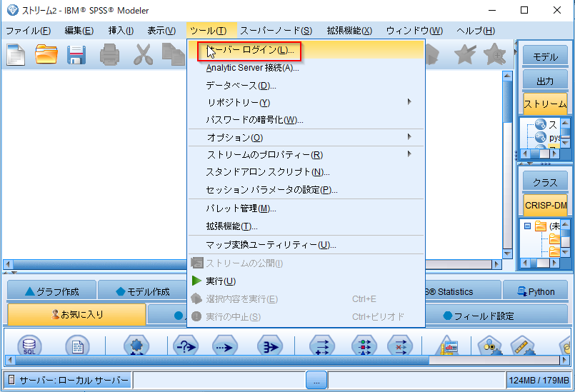Viewport: 575px width, 392px height.
Task: Switch to the モデル manager tab
Action: pyautogui.click(x=545, y=56)
